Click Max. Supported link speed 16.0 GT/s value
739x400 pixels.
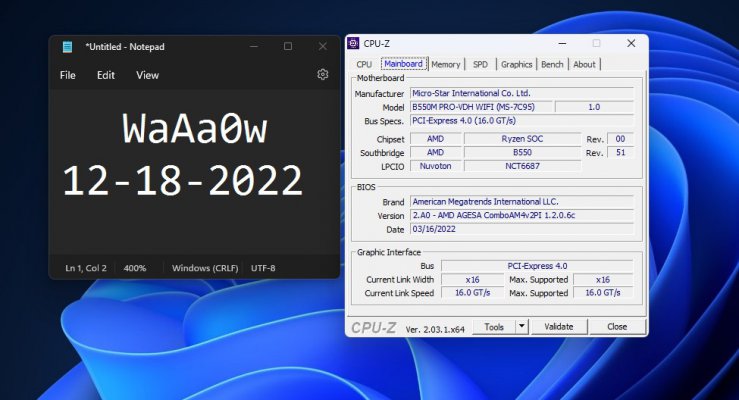[603, 293]
